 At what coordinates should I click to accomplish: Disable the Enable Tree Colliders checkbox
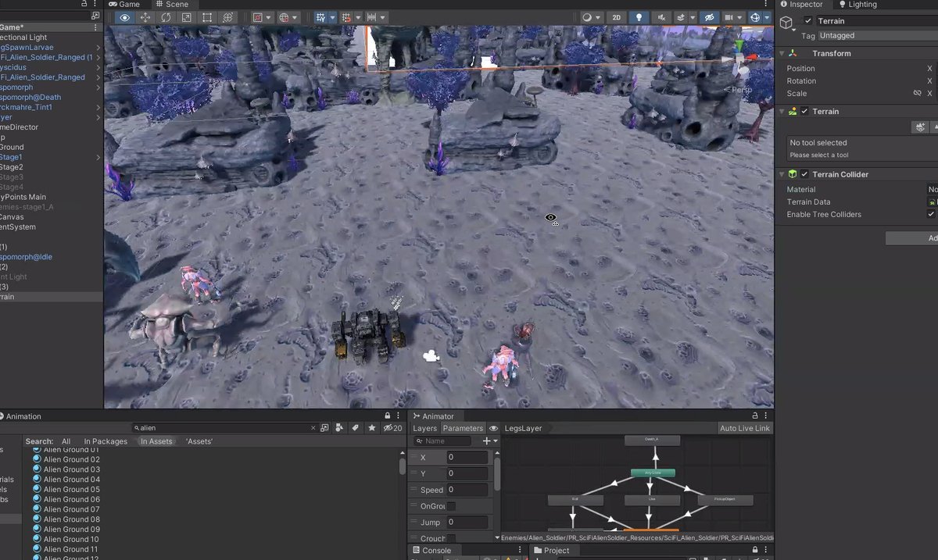[x=932, y=214]
